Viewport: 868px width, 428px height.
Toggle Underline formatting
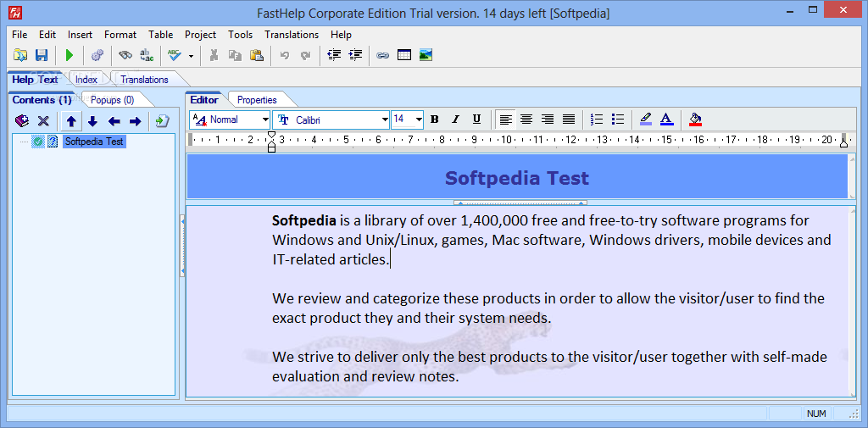tap(476, 119)
